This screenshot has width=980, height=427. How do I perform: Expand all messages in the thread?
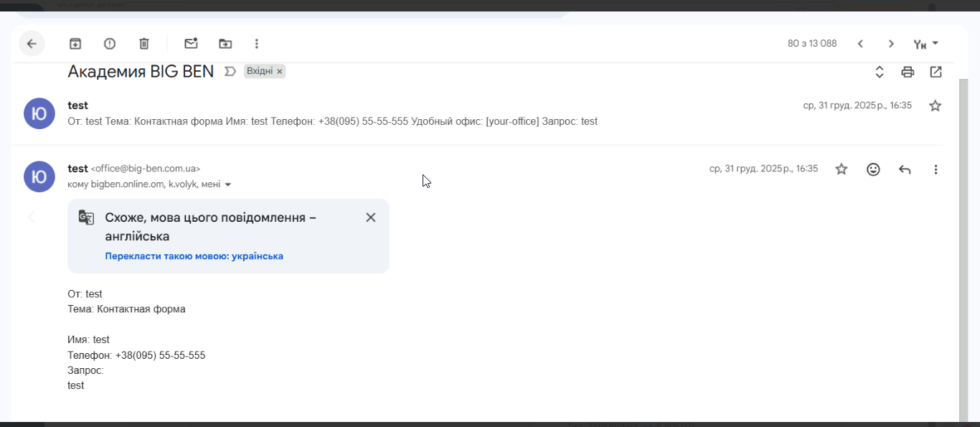tap(879, 72)
